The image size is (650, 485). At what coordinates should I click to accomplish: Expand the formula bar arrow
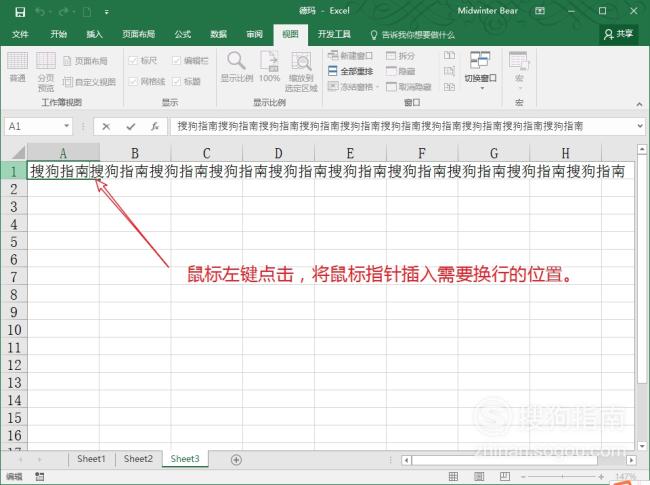[x=640, y=126]
